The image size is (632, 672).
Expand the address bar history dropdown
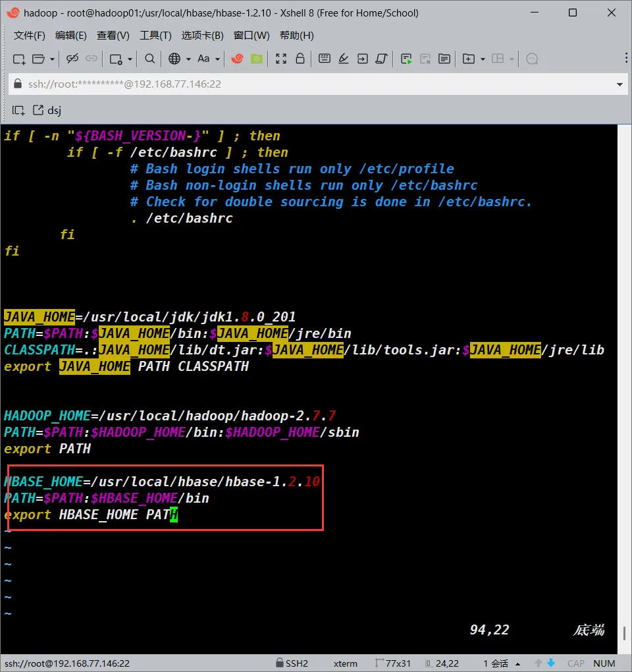619,84
